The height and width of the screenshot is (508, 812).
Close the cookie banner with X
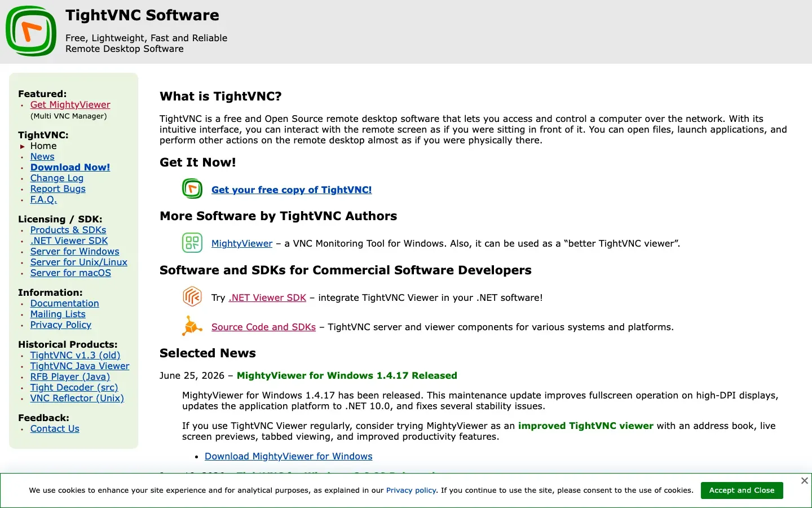(805, 480)
